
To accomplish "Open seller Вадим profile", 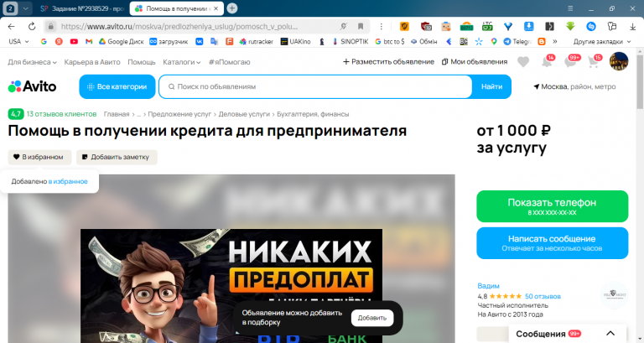I will [x=488, y=286].
